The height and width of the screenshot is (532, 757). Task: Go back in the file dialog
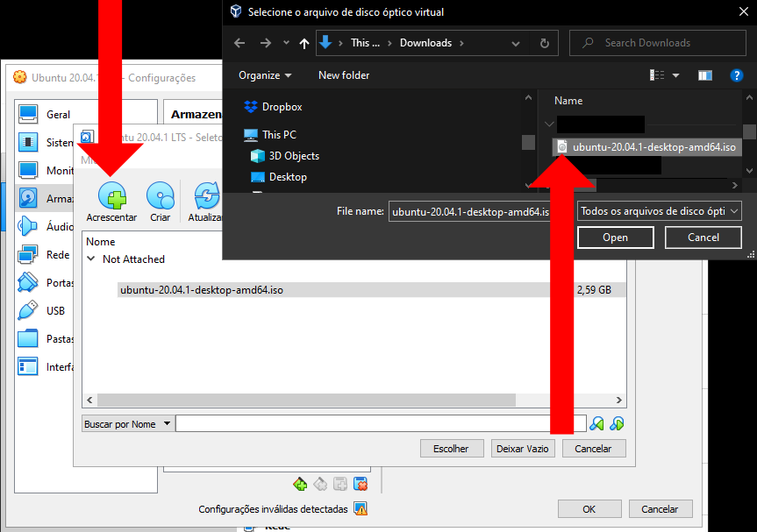(239, 43)
